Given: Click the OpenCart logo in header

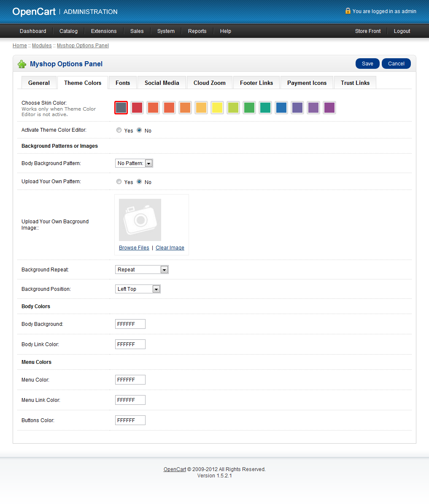Looking at the screenshot, I should (x=34, y=11).
